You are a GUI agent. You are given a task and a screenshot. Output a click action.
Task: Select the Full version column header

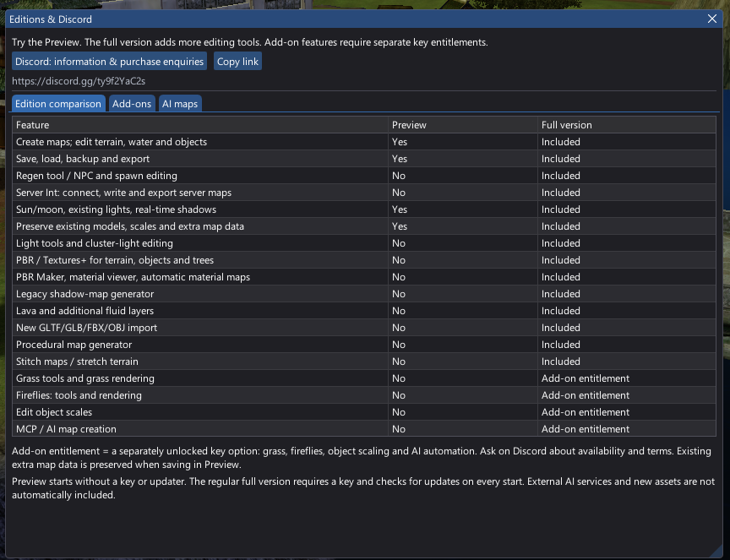(627, 125)
